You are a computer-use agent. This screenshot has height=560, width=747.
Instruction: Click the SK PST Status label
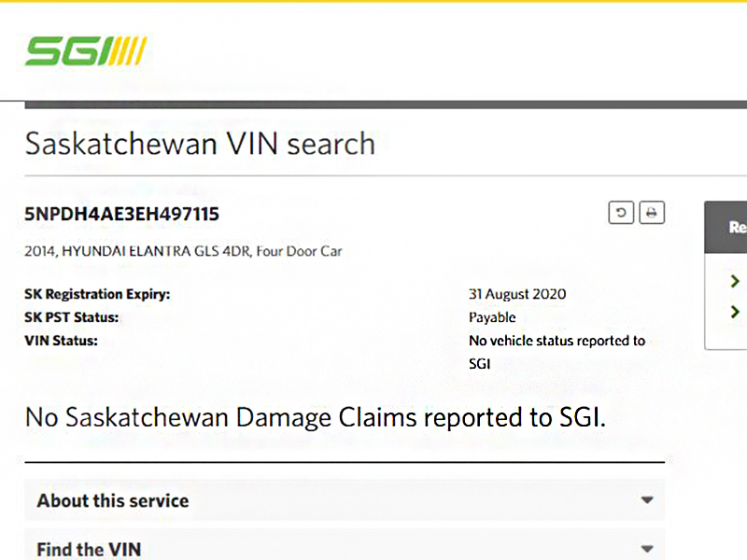(72, 317)
